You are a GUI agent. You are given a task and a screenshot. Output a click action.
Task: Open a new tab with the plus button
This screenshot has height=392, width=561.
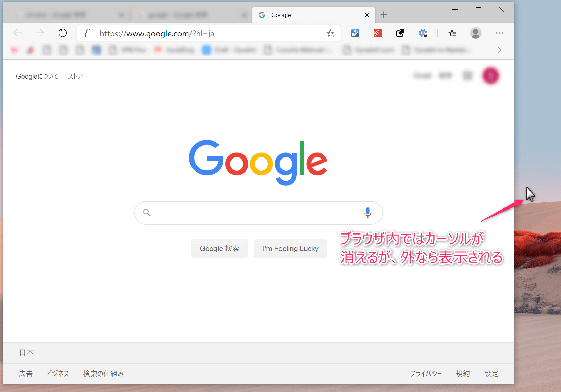[384, 15]
